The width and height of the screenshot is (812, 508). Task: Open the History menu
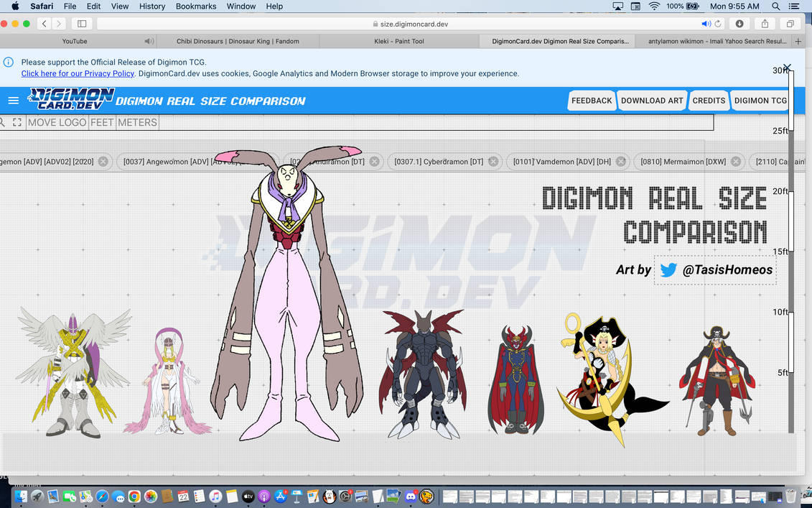151,6
